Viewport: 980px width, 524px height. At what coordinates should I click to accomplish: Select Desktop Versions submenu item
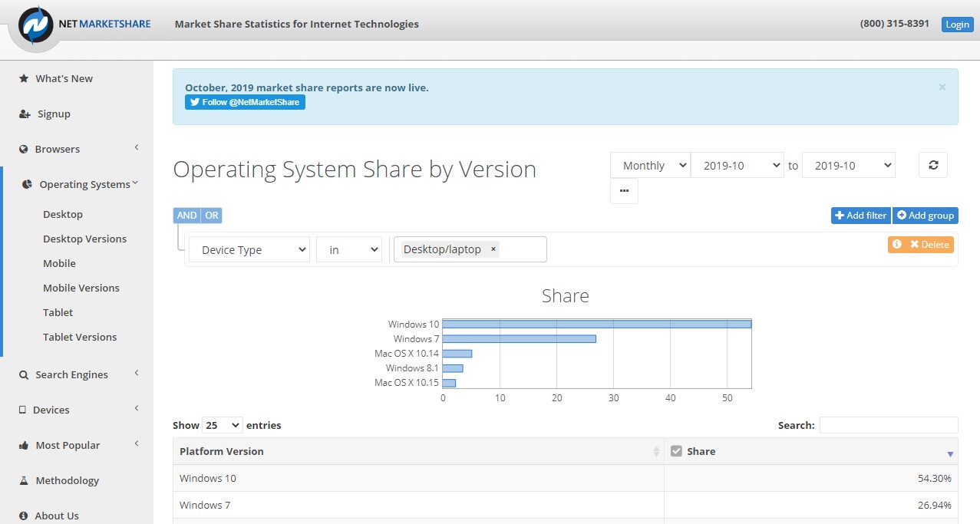click(x=84, y=239)
